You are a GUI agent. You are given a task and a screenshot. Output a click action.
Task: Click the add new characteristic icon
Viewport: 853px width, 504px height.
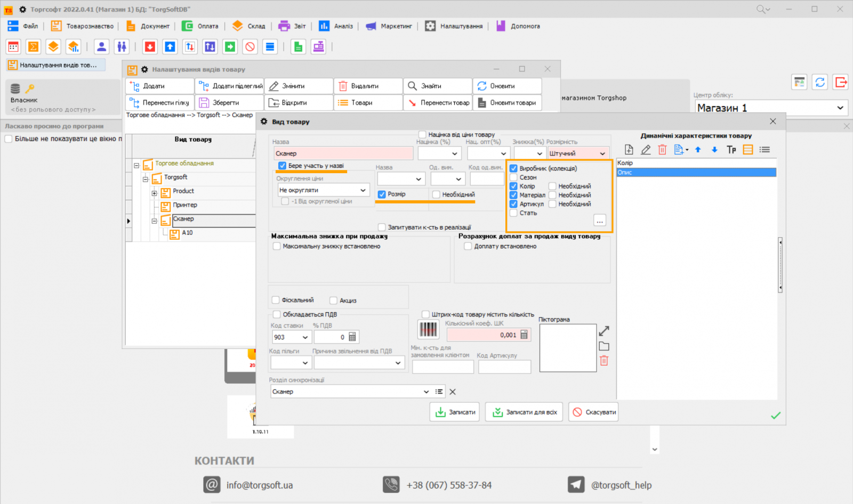click(x=629, y=150)
